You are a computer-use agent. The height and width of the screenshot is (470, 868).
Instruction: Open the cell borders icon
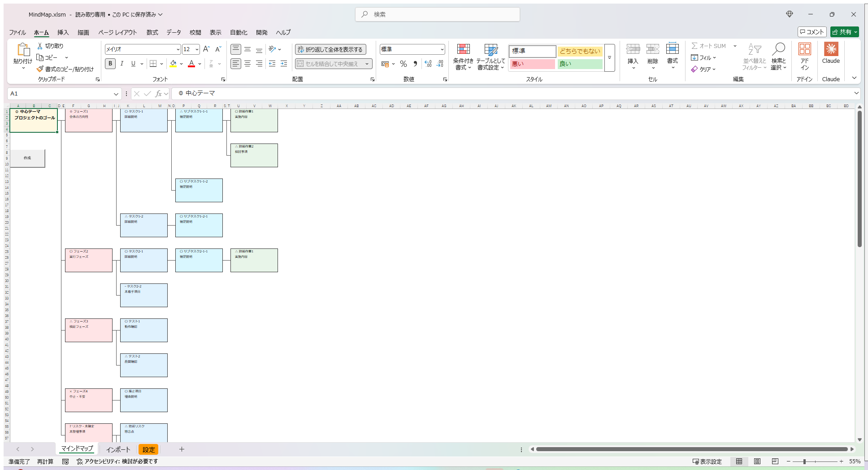point(153,64)
